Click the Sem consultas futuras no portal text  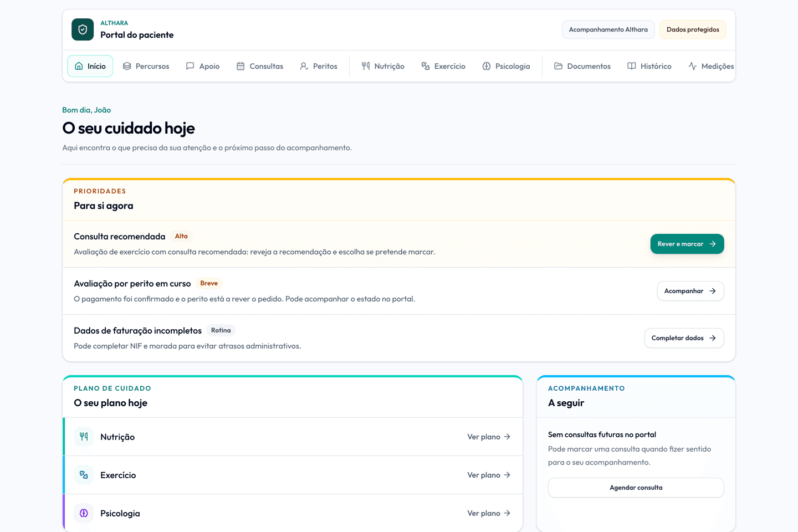coord(602,434)
